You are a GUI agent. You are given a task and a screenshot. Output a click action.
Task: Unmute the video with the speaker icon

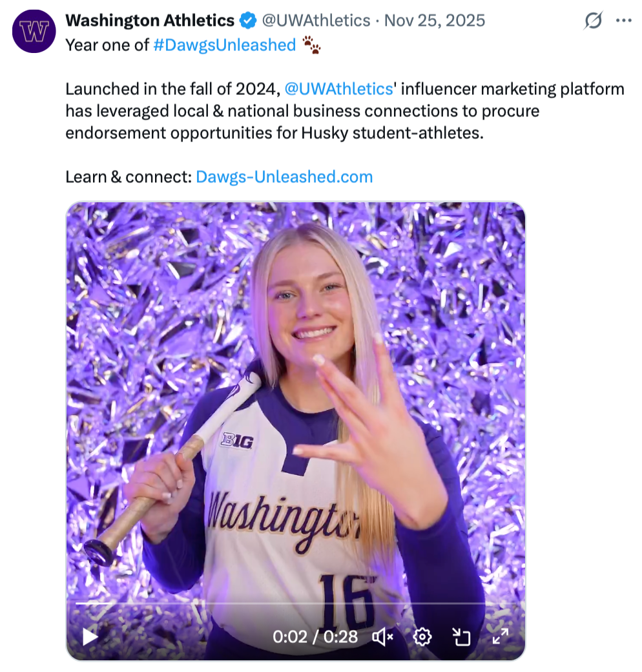pyautogui.click(x=383, y=637)
